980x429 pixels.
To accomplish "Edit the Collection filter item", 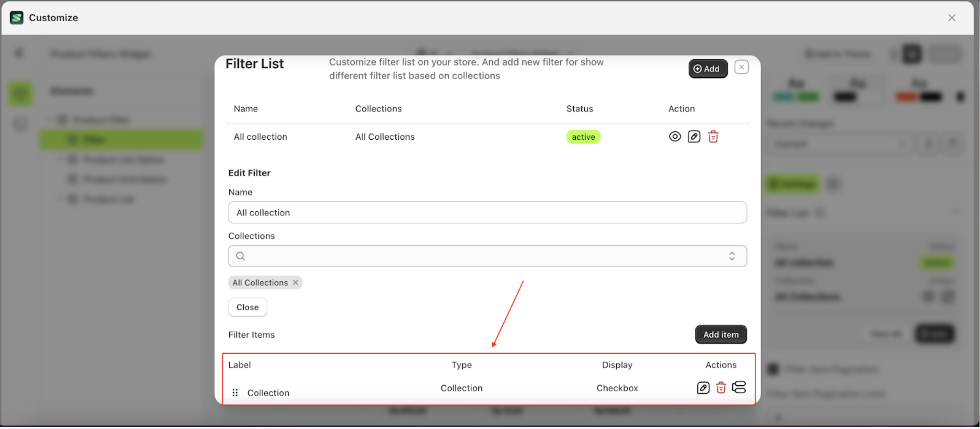I will tap(703, 388).
